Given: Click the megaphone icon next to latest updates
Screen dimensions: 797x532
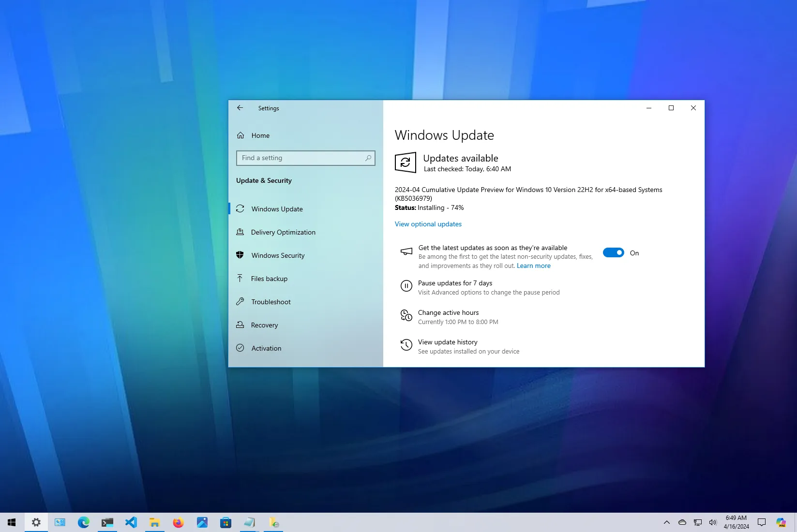Looking at the screenshot, I should pyautogui.click(x=406, y=251).
